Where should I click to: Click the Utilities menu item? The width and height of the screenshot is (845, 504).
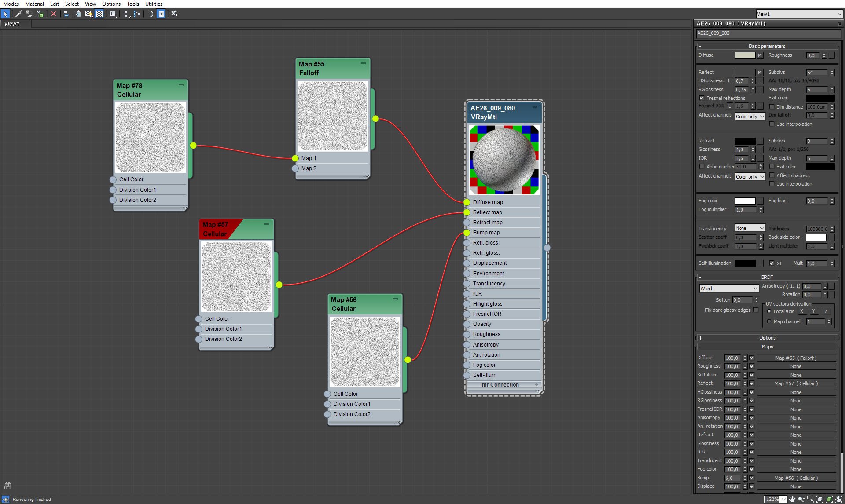coord(153,4)
